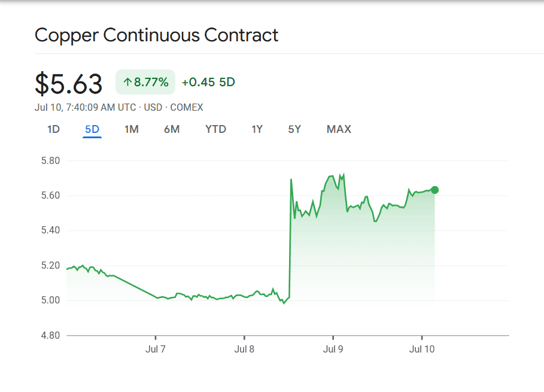This screenshot has width=544, height=392.
Task: Click the Jul 8 date marker on x-axis
Action: point(244,349)
